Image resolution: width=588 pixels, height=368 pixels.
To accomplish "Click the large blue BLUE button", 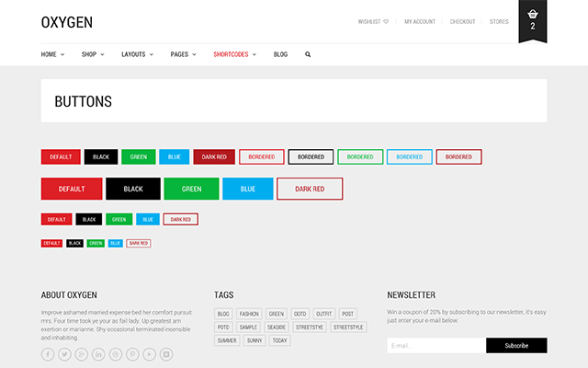I will 248,189.
